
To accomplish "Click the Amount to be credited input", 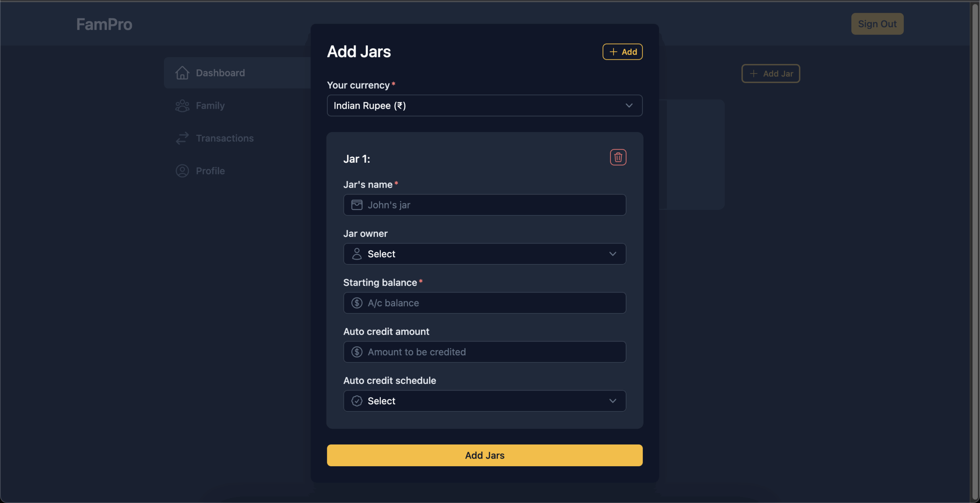I will 485,352.
